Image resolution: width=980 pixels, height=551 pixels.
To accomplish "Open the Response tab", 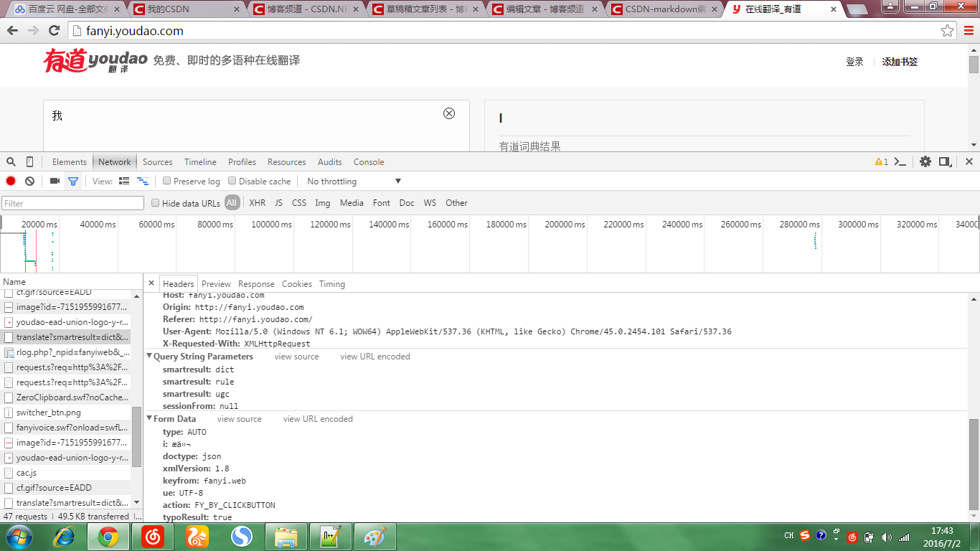I will 256,284.
